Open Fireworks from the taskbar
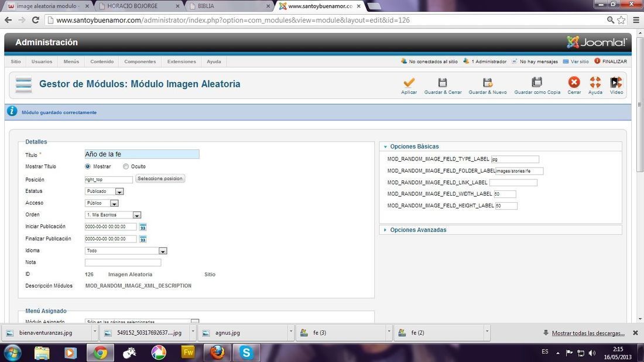The width and height of the screenshot is (644, 362). pyautogui.click(x=188, y=353)
